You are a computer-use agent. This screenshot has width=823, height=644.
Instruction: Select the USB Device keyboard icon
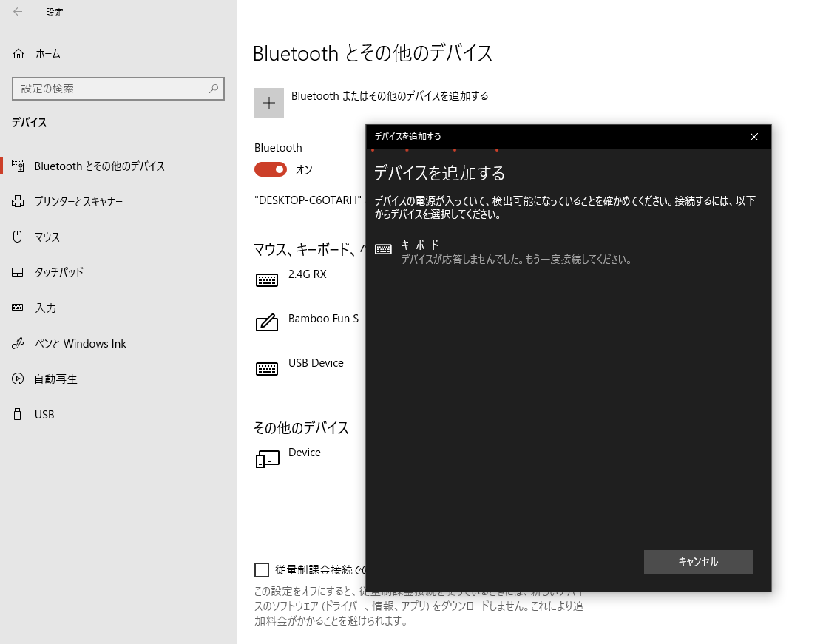click(x=267, y=369)
